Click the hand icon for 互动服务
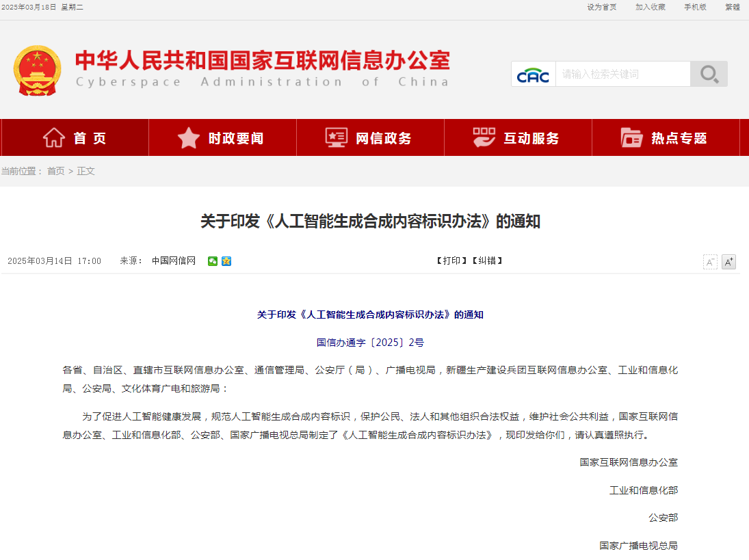This screenshot has width=749, height=560. pyautogui.click(x=484, y=137)
